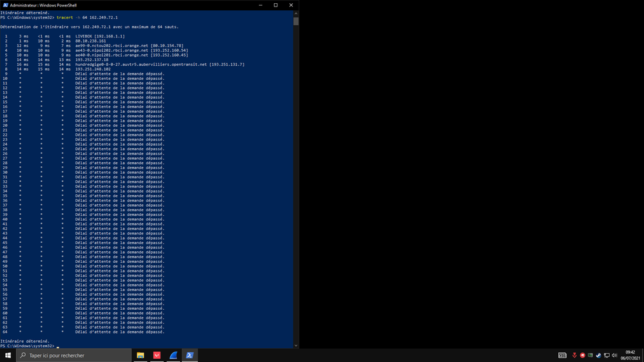Click the last 'Itinéraire déterminé.' line

[x=24, y=341]
